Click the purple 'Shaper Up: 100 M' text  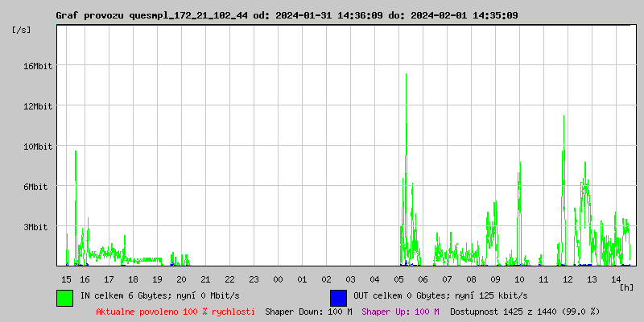point(400,311)
